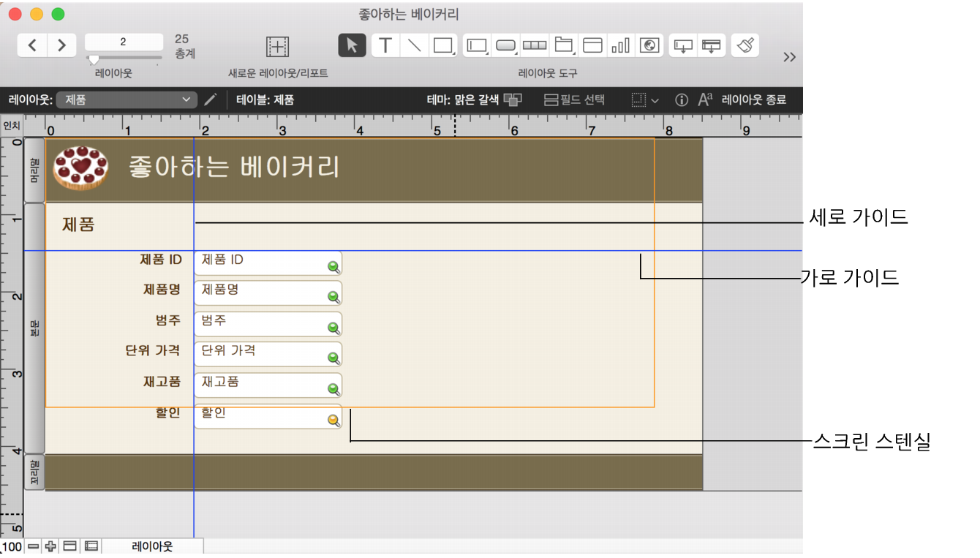Click yellow quick find badge on 할인 field
This screenshot has height=558, width=980.
[333, 420]
